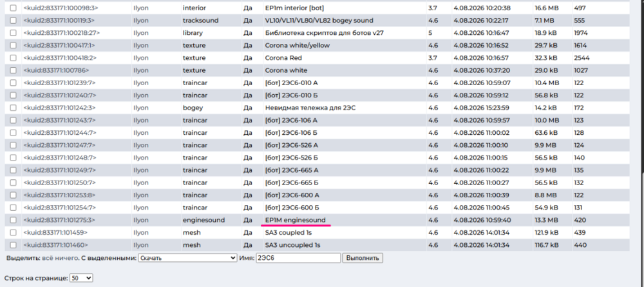Click '[бот] 2ЭС6-665 А' name
Image resolution: width=644 pixels, height=287 pixels.
[x=292, y=170]
